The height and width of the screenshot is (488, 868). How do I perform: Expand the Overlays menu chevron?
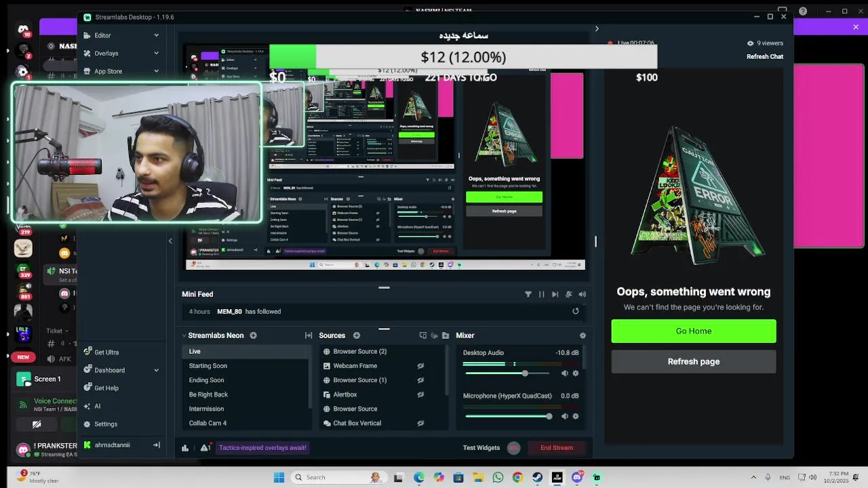tap(156, 53)
